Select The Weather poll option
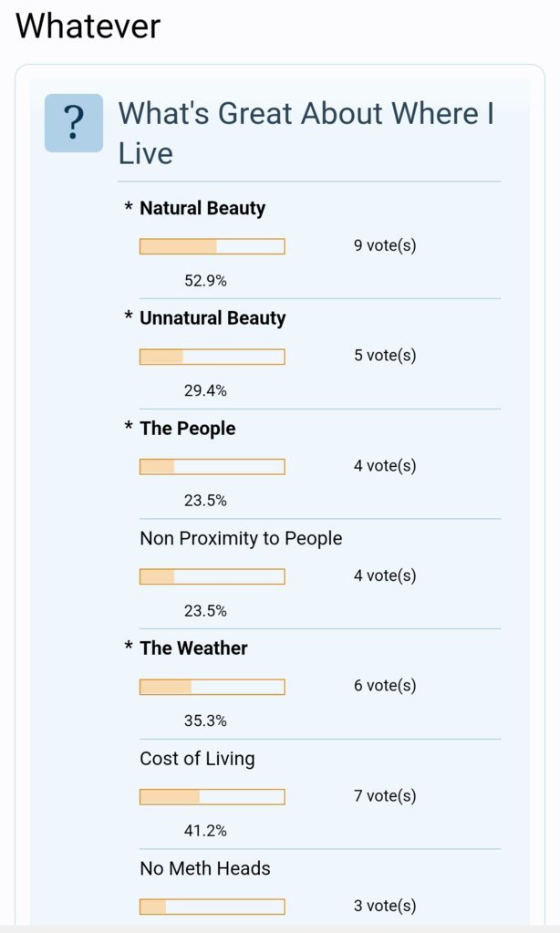The height and width of the screenshot is (933, 560). point(193,648)
